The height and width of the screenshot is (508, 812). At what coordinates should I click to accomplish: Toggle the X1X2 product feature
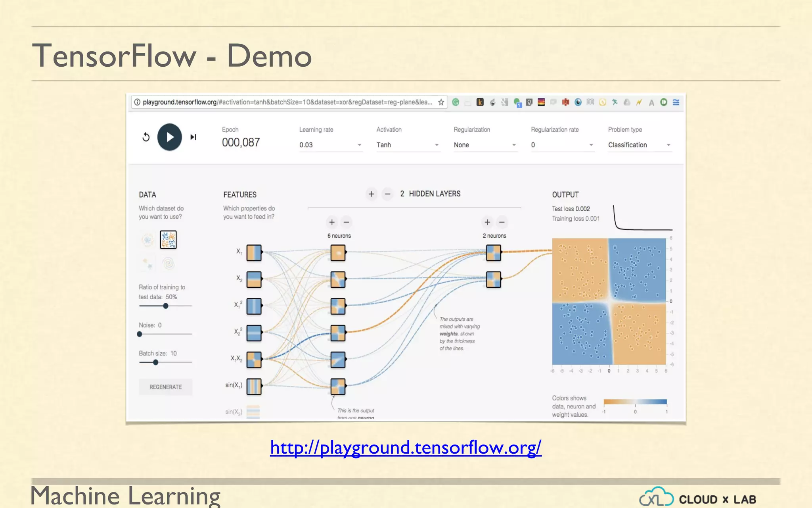pyautogui.click(x=254, y=360)
